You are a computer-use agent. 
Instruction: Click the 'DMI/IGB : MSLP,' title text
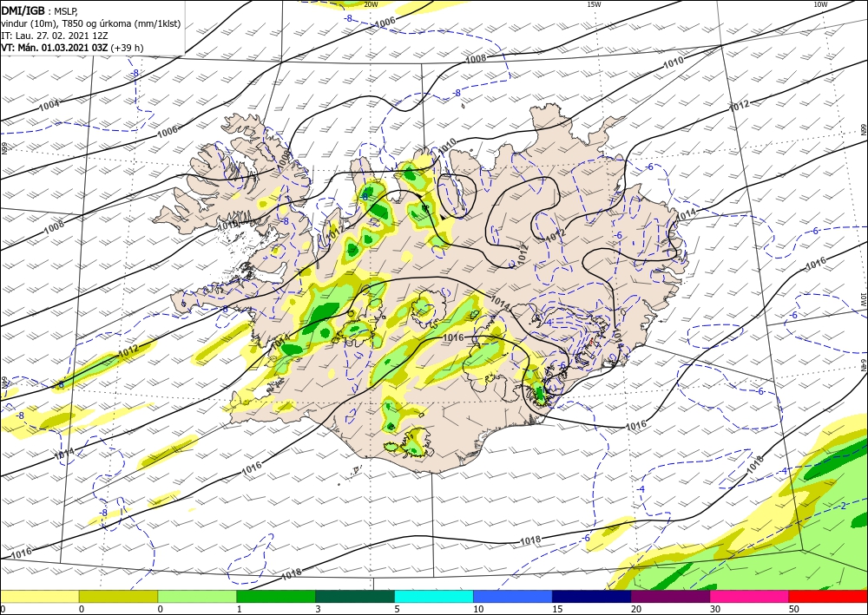point(40,10)
